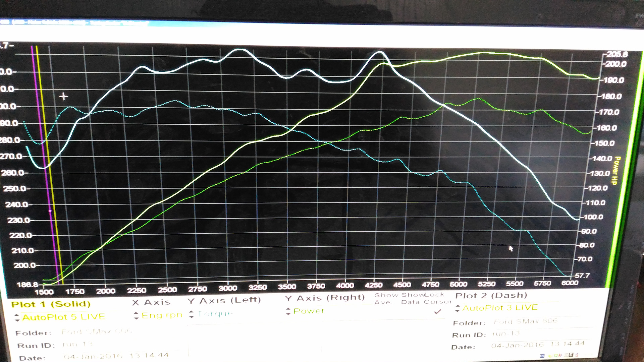This screenshot has height=362, width=644.
Task: Click the Y Axis (Right) heading label
Action: click(x=325, y=298)
